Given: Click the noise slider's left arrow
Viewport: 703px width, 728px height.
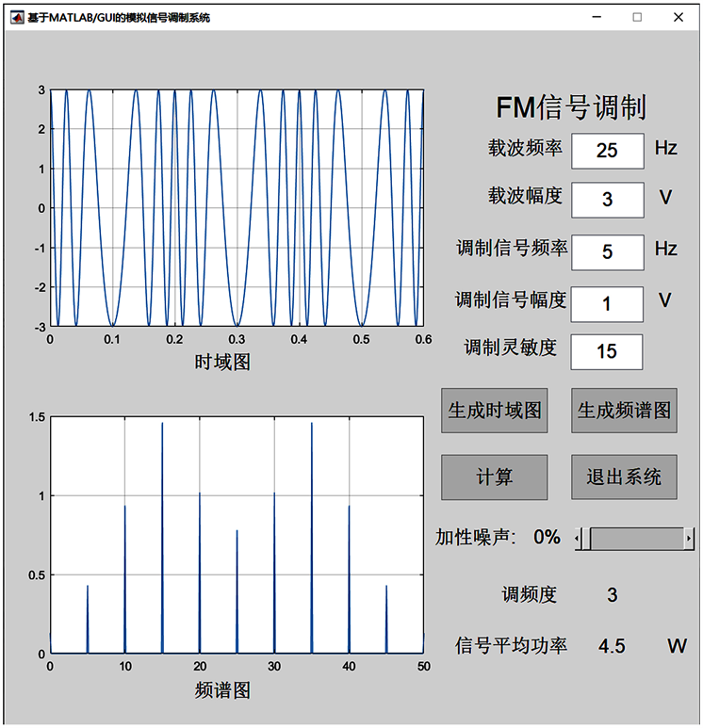Looking at the screenshot, I should pyautogui.click(x=581, y=539).
